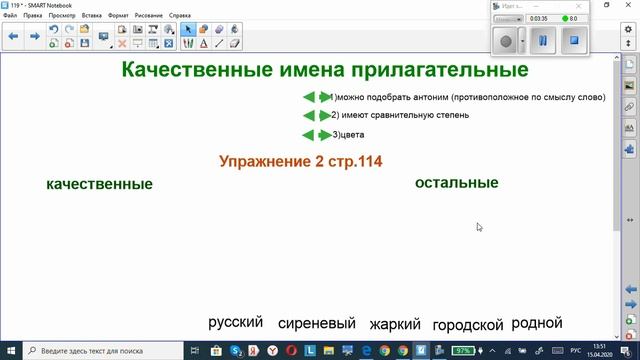The image size is (640, 360).
Task: Select the word русский
Action: (236, 322)
